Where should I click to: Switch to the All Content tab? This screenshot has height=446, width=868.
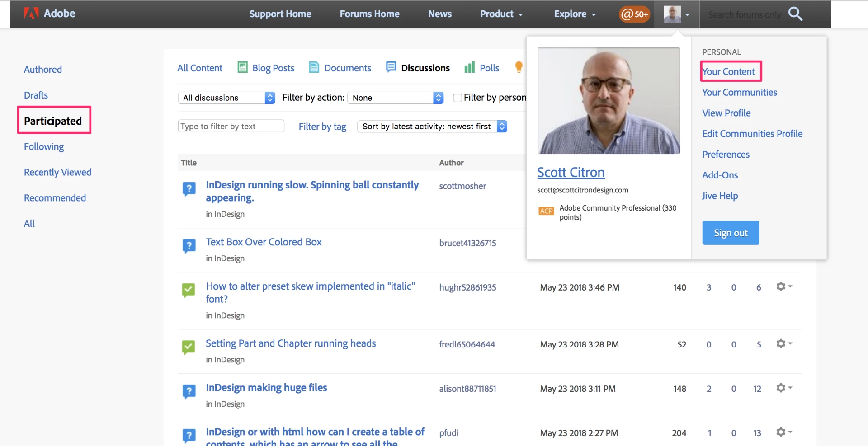pyautogui.click(x=200, y=68)
